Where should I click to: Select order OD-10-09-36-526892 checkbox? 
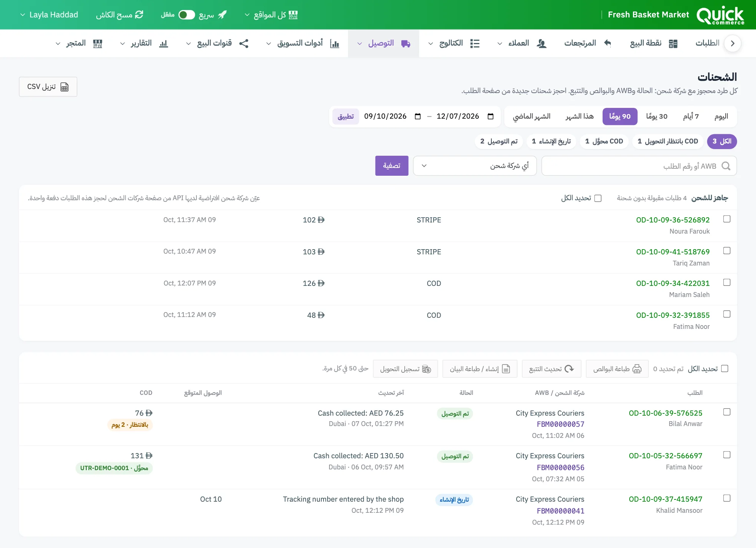[727, 219]
